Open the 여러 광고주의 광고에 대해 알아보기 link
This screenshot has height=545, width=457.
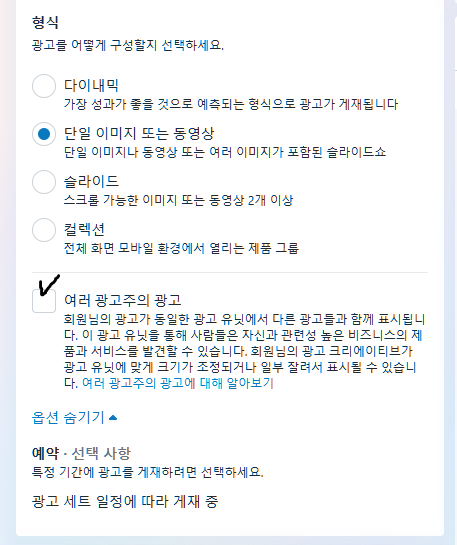click(x=178, y=383)
